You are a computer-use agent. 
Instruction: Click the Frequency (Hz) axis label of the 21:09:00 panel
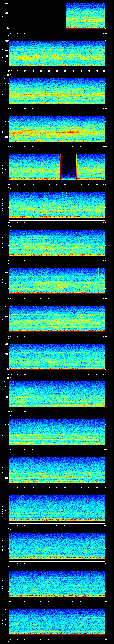pyautogui.click(x=3, y=16)
